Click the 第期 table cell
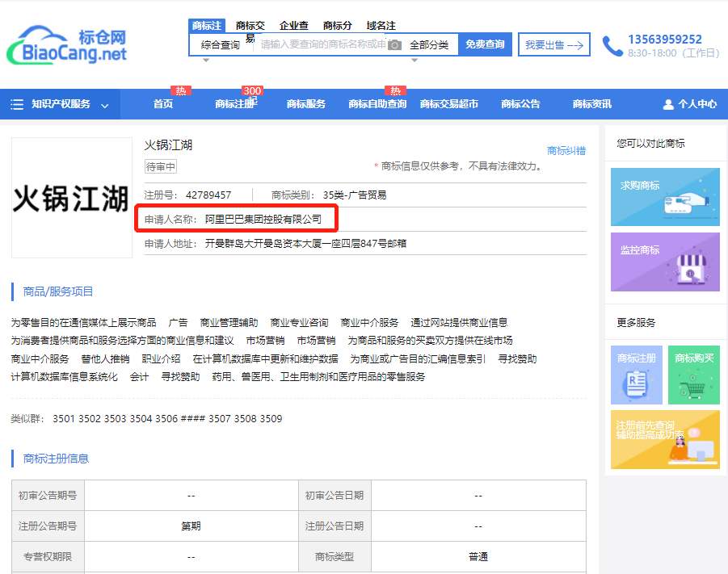 tap(191, 526)
